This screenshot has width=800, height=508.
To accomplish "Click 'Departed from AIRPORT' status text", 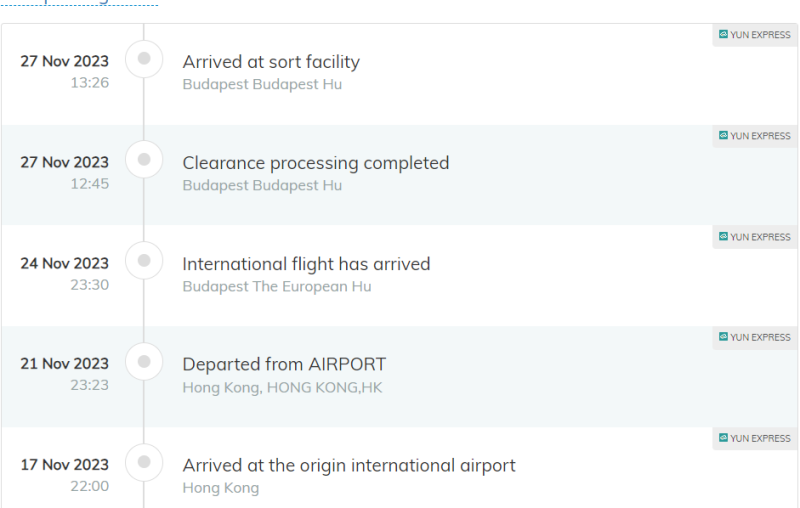I will pos(284,364).
